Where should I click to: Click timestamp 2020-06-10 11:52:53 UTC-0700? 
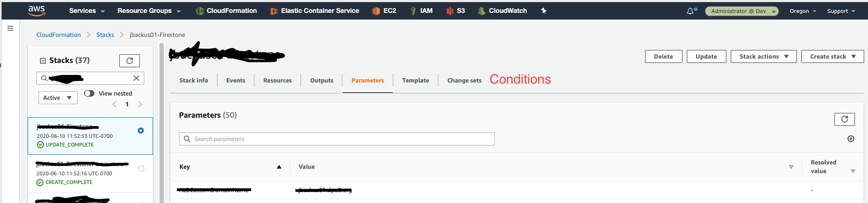75,136
